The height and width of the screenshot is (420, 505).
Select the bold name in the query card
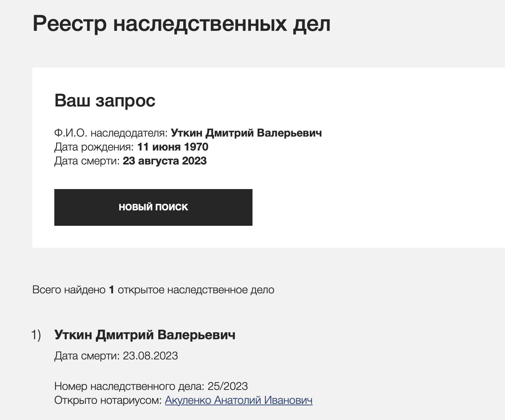[246, 133]
